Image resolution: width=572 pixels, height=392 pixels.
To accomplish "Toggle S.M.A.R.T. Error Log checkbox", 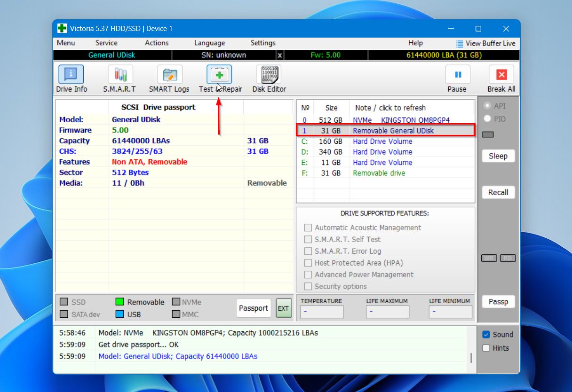I will pos(308,251).
